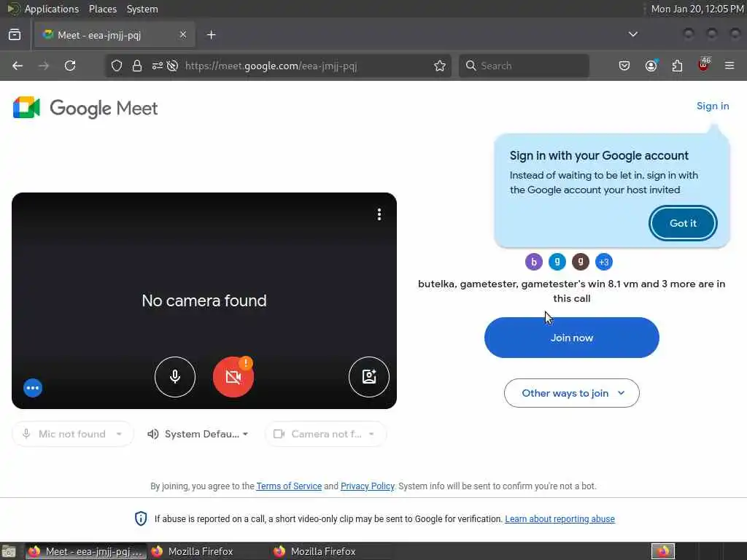Click the browser forward arrow
Image resolution: width=747 pixels, height=560 pixels.
tap(44, 66)
